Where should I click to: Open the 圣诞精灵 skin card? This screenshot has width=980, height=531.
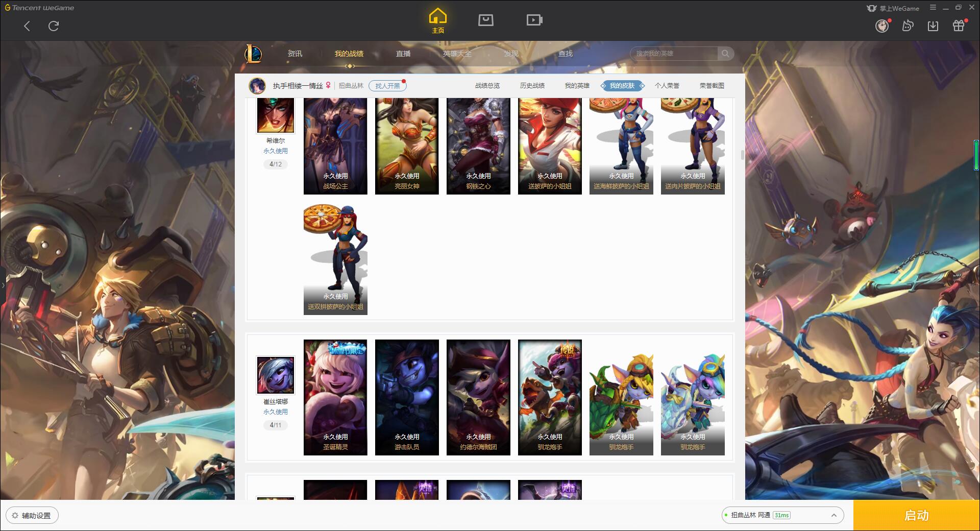pyautogui.click(x=335, y=397)
